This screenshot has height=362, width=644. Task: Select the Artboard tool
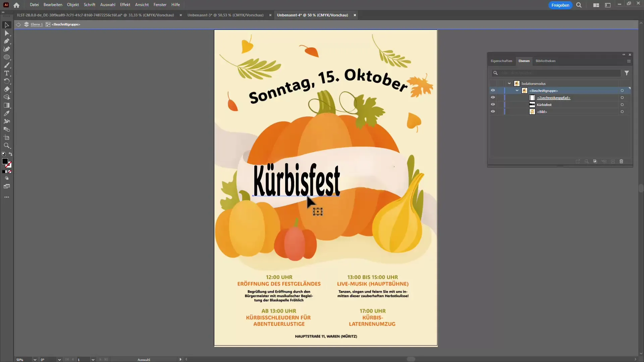pyautogui.click(x=7, y=138)
